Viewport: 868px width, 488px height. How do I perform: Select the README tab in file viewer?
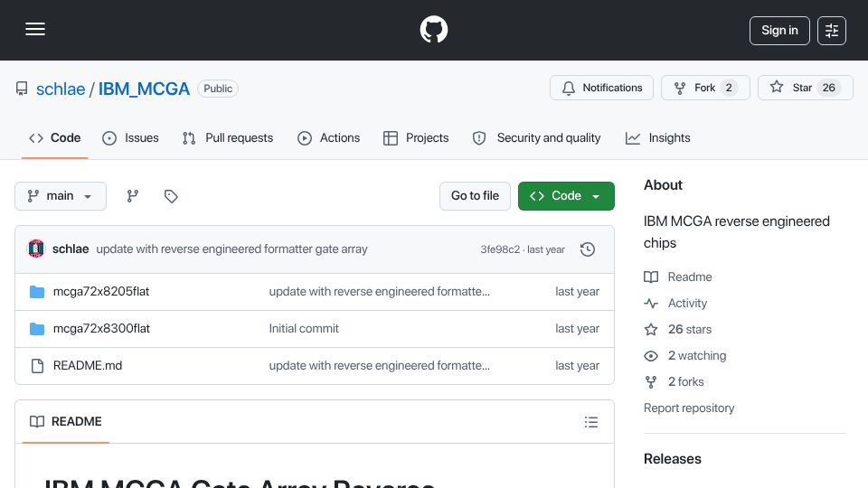[66, 422]
